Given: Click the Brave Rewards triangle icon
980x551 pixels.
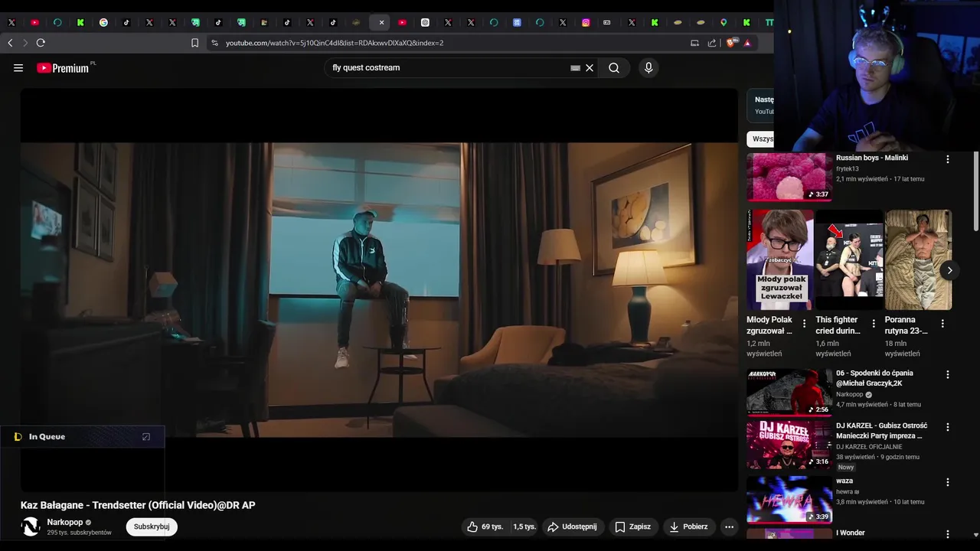Looking at the screenshot, I should click(x=746, y=43).
